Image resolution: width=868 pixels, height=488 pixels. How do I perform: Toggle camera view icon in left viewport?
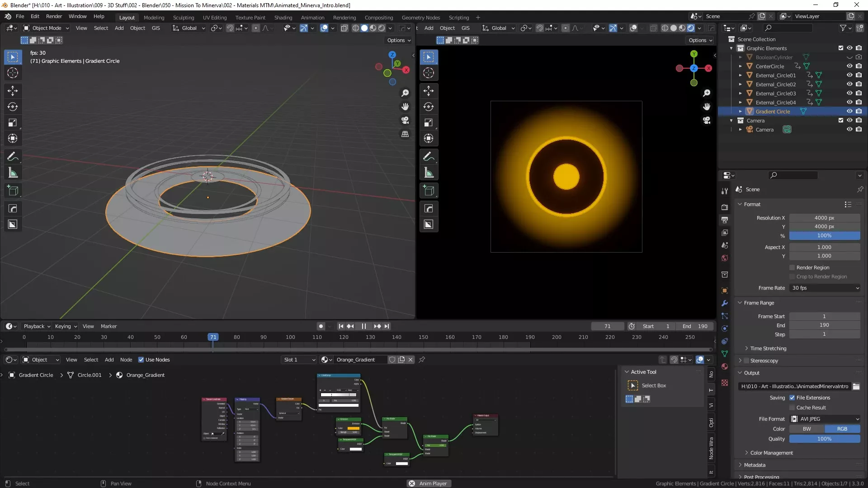[405, 121]
